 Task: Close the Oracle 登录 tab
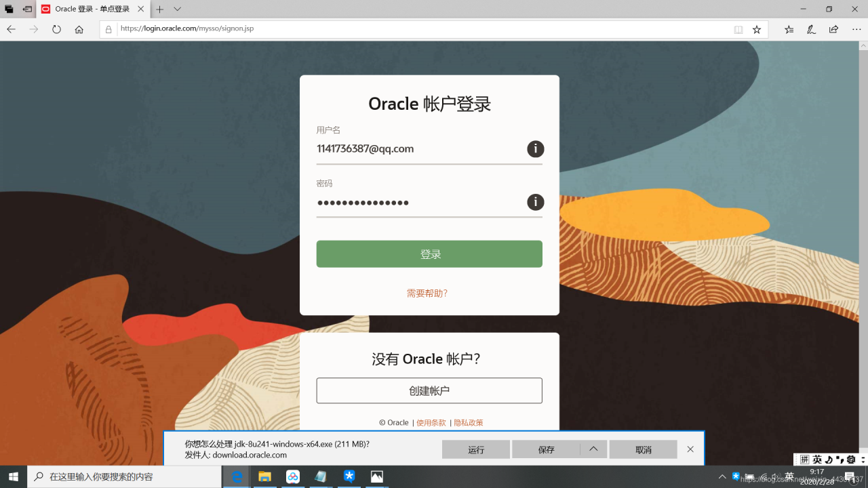point(142,9)
